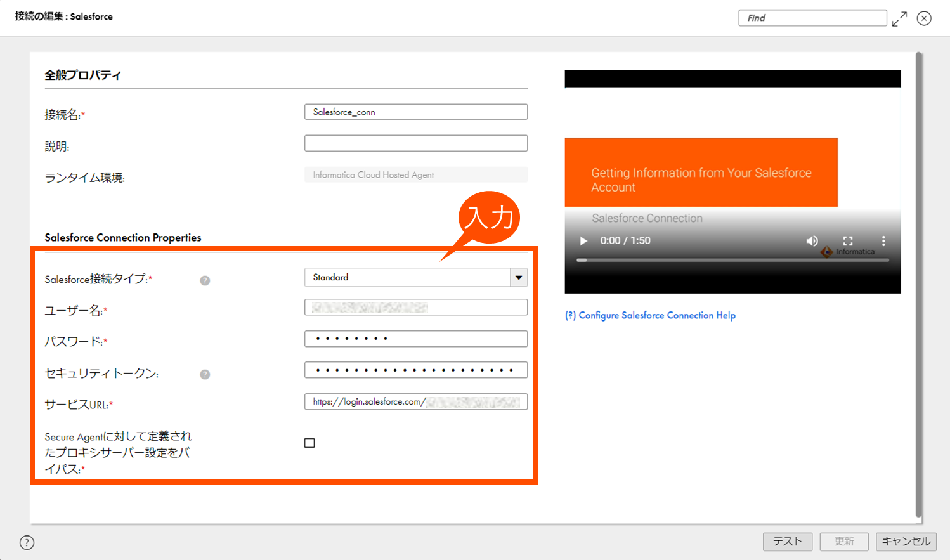950x560 pixels.
Task: Enter fullscreen on the video
Action: pos(848,241)
